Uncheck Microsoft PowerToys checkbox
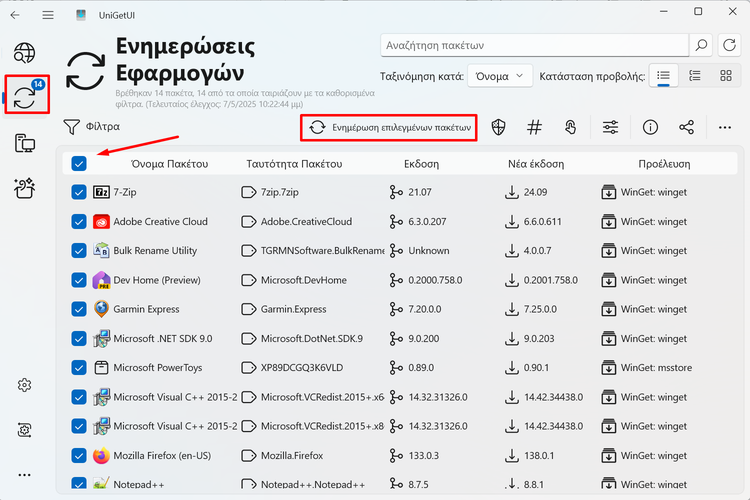This screenshot has width=750, height=500. click(x=79, y=368)
